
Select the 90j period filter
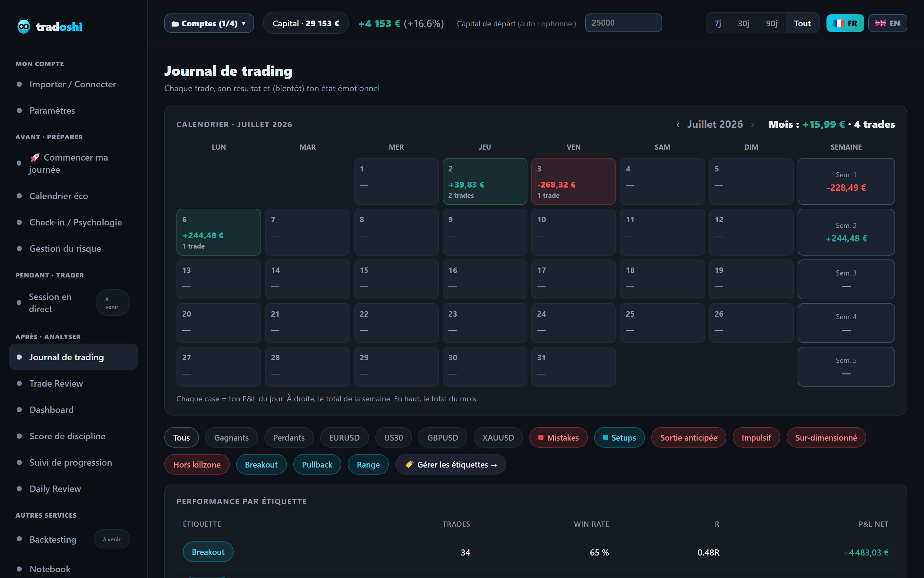tap(771, 23)
